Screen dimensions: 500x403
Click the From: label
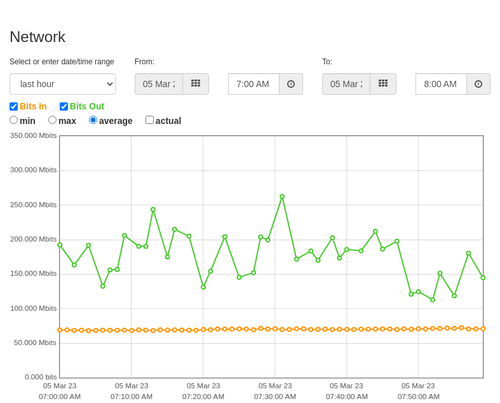point(144,62)
